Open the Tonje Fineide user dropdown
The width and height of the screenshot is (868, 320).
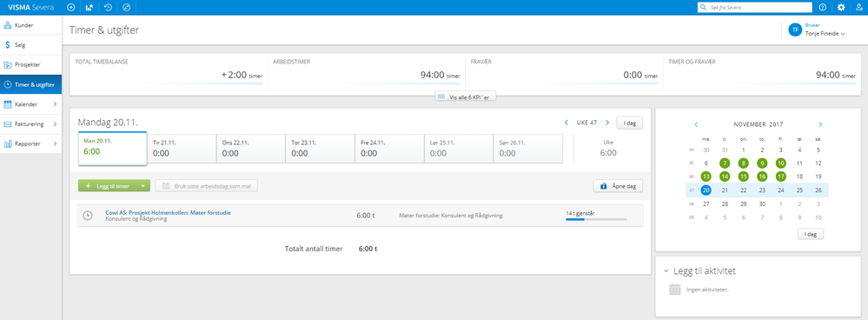tap(825, 34)
